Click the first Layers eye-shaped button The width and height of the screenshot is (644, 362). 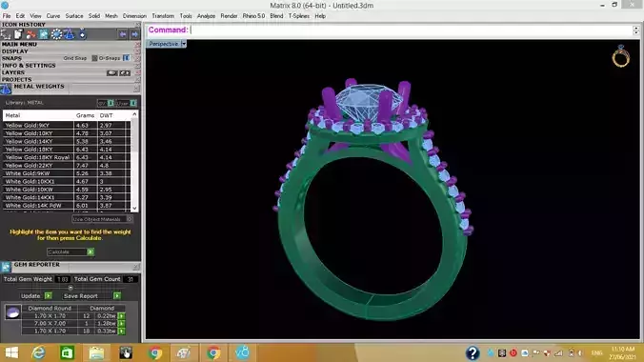pyautogui.click(x=112, y=72)
